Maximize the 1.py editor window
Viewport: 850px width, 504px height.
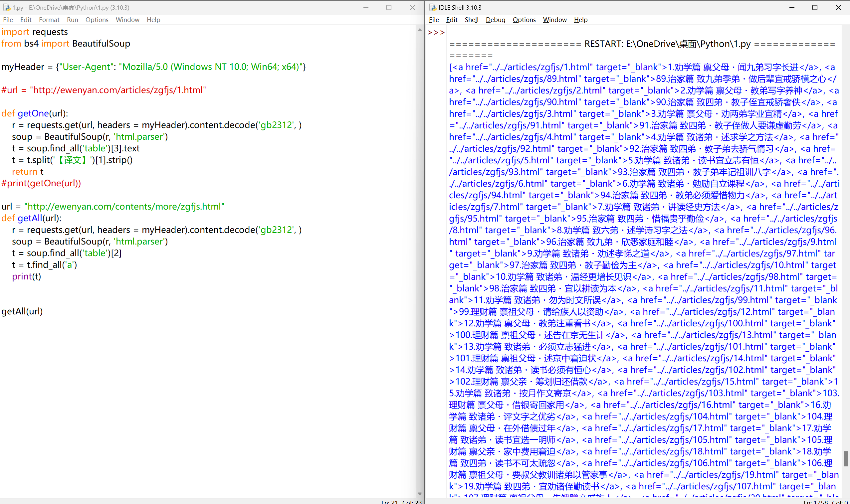click(389, 7)
